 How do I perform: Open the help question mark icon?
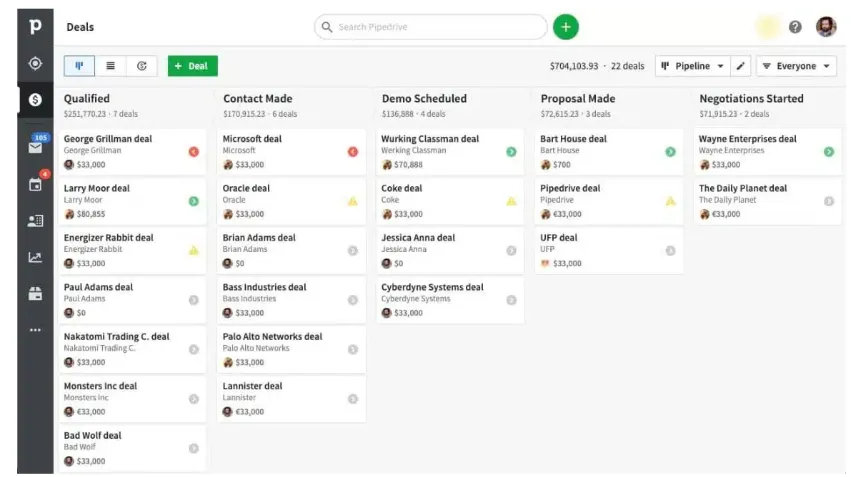tap(795, 27)
